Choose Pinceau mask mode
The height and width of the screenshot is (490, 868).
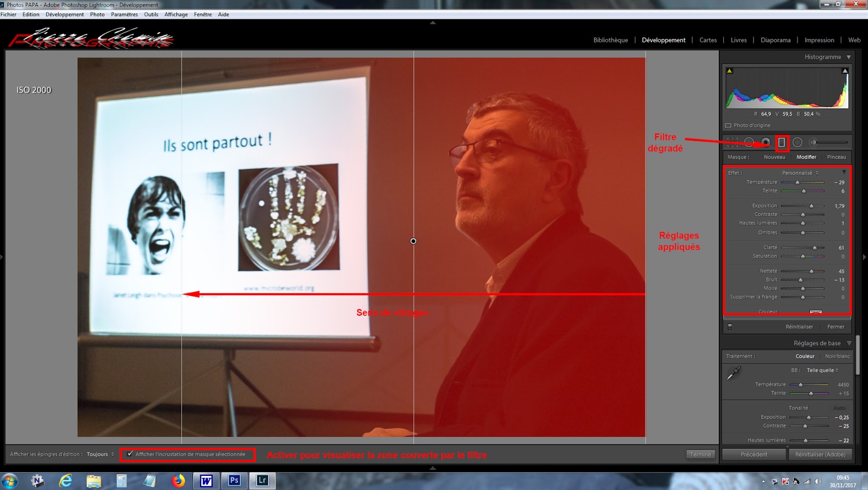pyautogui.click(x=837, y=157)
